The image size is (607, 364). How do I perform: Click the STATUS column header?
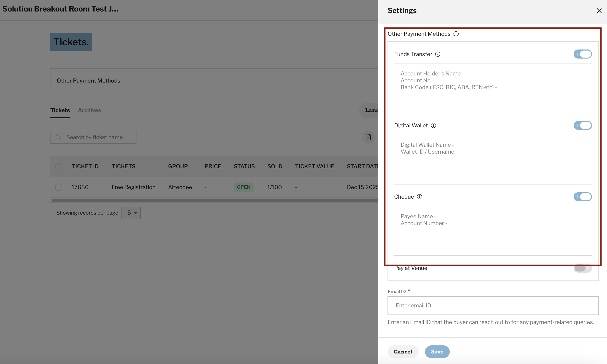click(244, 166)
